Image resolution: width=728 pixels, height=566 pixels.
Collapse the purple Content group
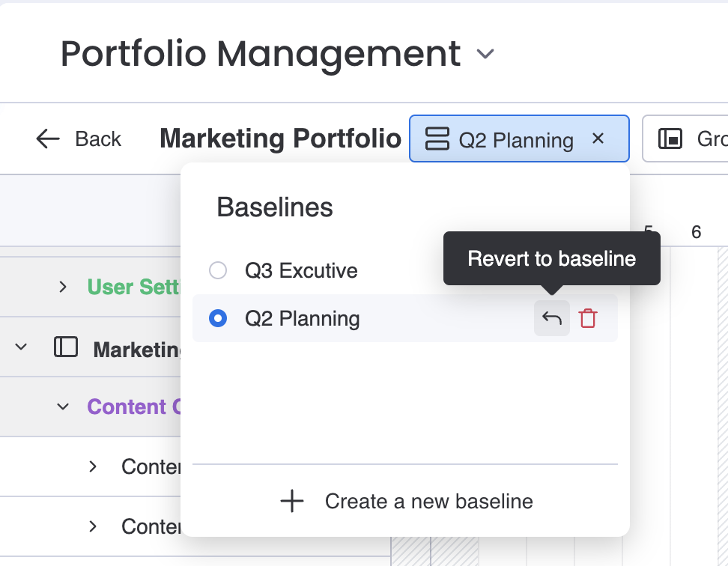pos(63,407)
